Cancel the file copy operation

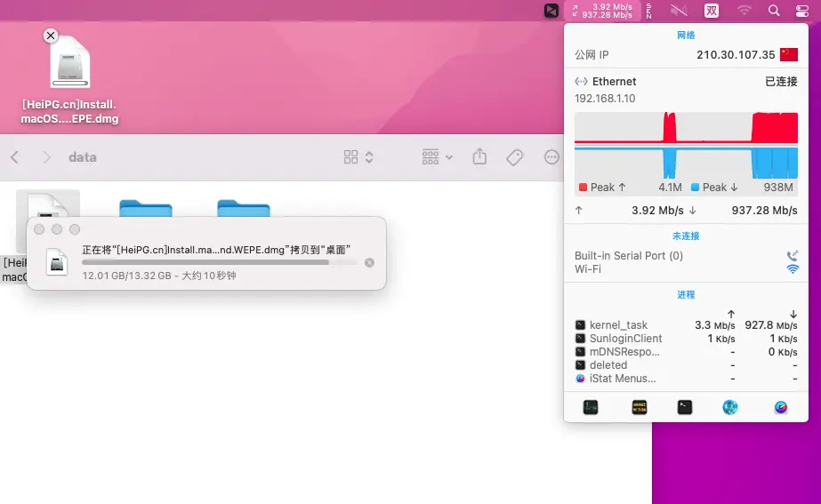tap(370, 263)
